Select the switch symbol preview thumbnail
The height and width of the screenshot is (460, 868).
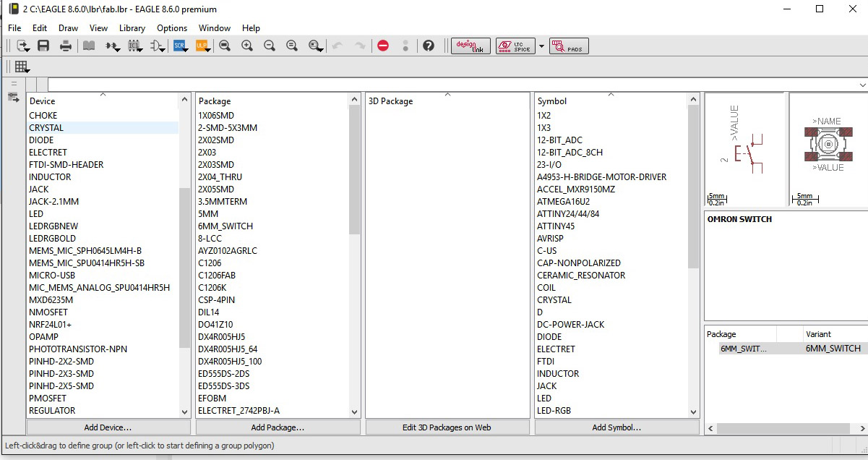pyautogui.click(x=744, y=150)
